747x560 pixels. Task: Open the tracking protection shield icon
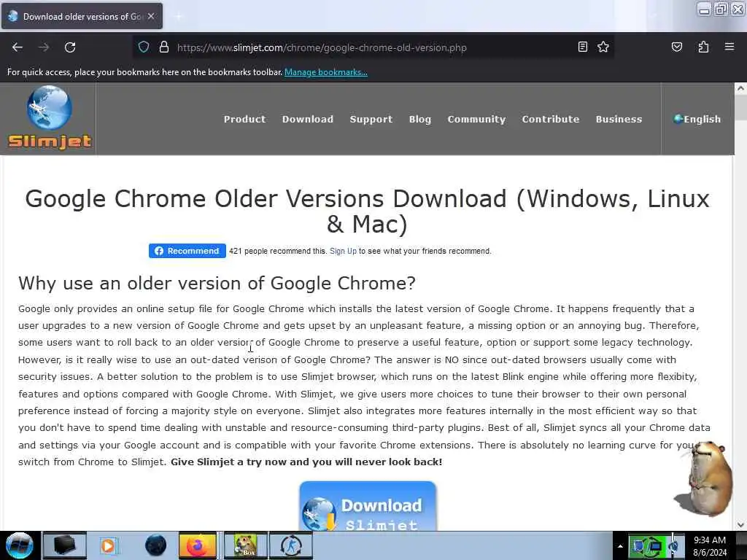(144, 47)
